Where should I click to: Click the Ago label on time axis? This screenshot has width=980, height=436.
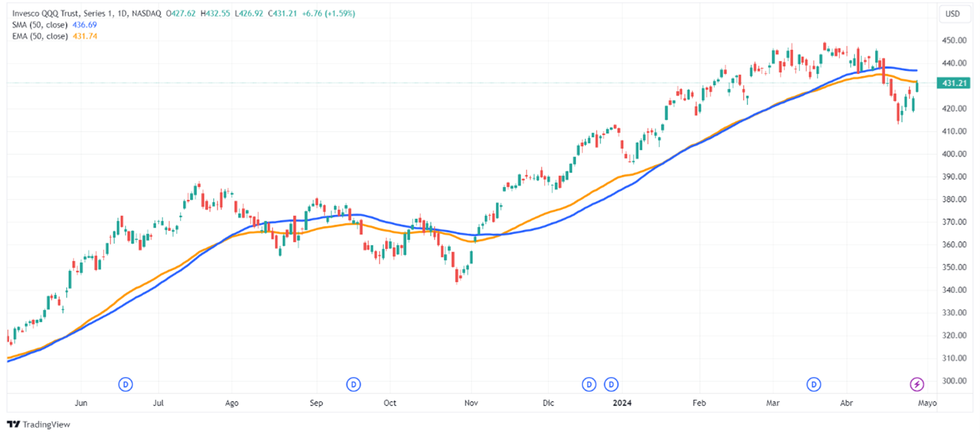pos(232,403)
